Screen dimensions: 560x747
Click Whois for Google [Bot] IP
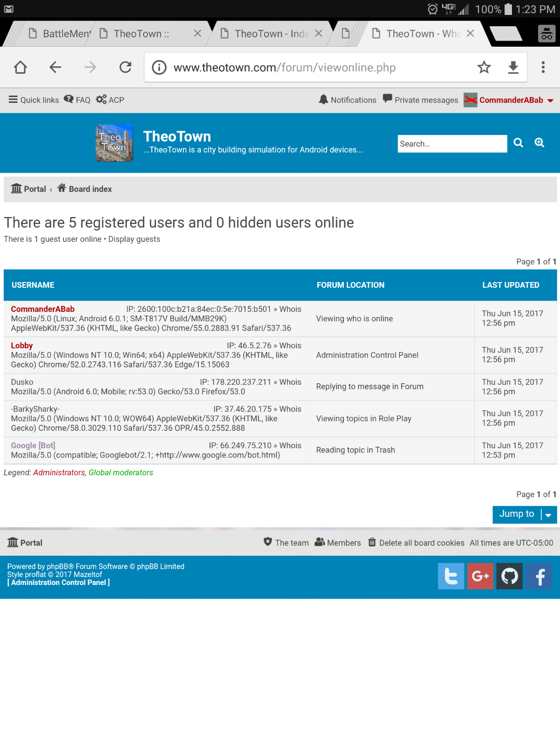[290, 445]
